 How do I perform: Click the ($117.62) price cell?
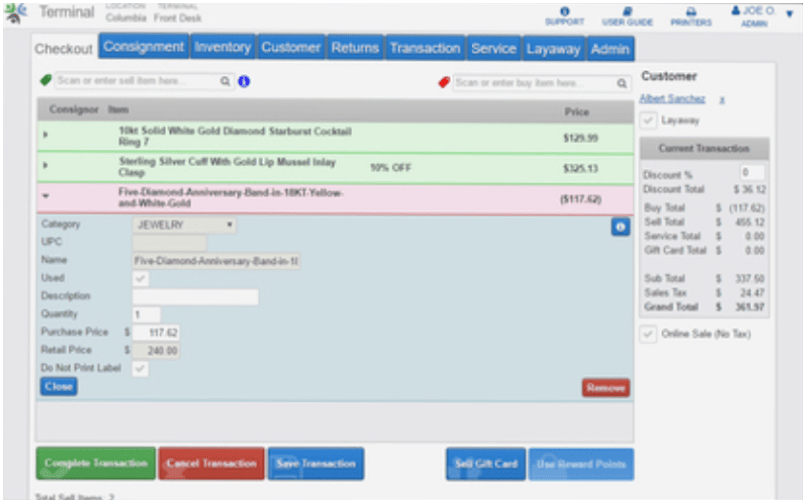tap(580, 199)
